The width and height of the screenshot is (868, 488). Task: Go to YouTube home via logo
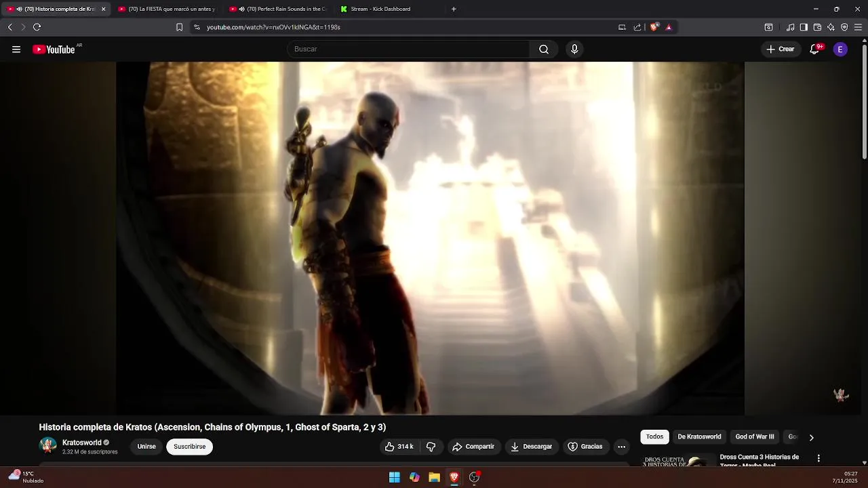point(54,49)
